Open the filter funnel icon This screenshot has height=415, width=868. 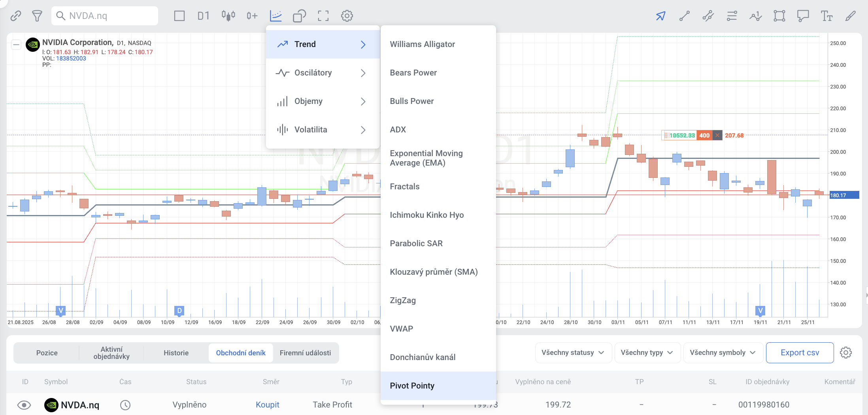click(x=37, y=16)
